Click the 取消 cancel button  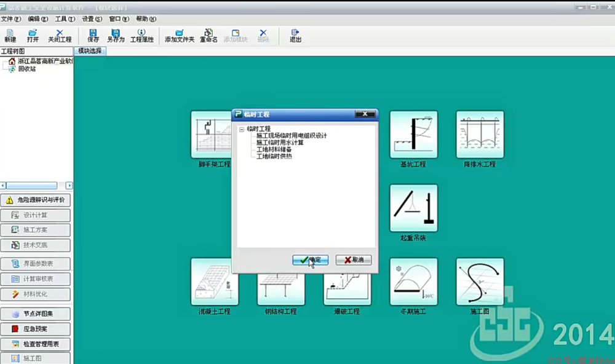(x=354, y=260)
